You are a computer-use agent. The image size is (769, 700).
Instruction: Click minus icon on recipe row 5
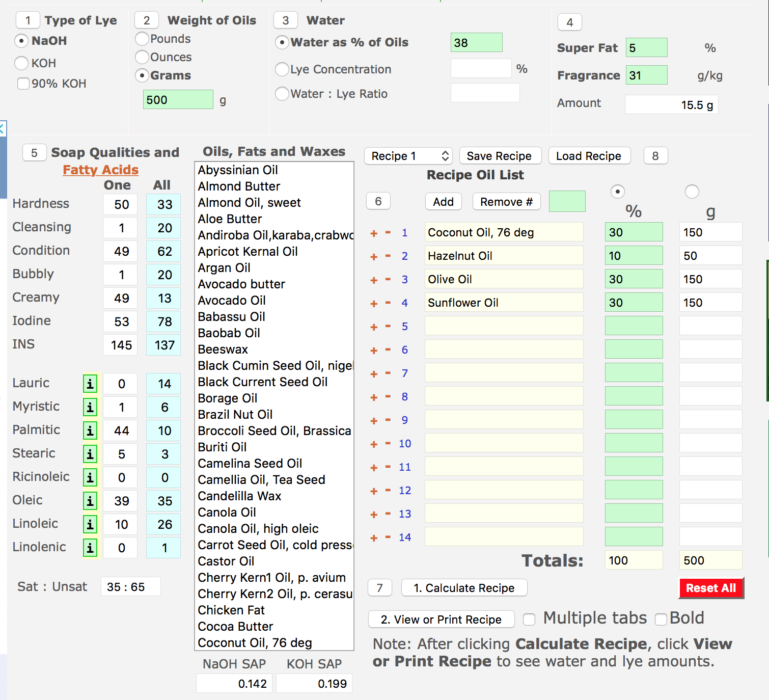pos(388,326)
